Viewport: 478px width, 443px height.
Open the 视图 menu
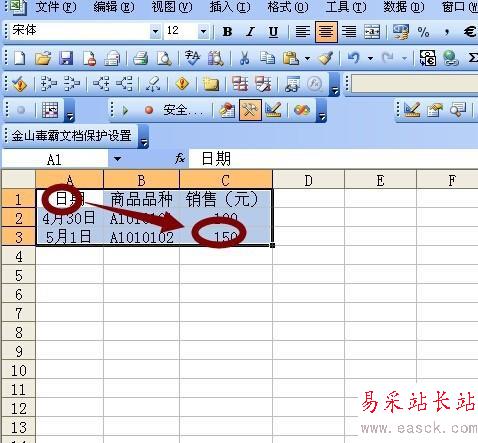point(172,7)
